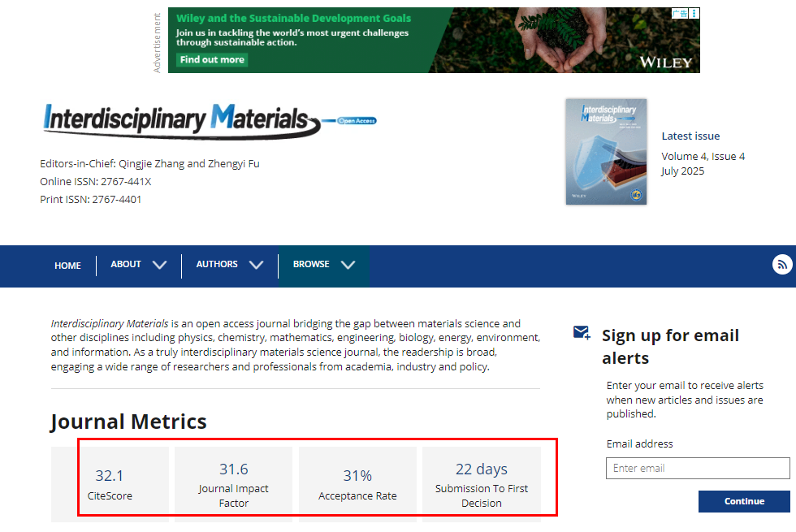This screenshot has height=532, width=796.
Task: Click Find out more in the Wiley banner
Action: click(211, 59)
